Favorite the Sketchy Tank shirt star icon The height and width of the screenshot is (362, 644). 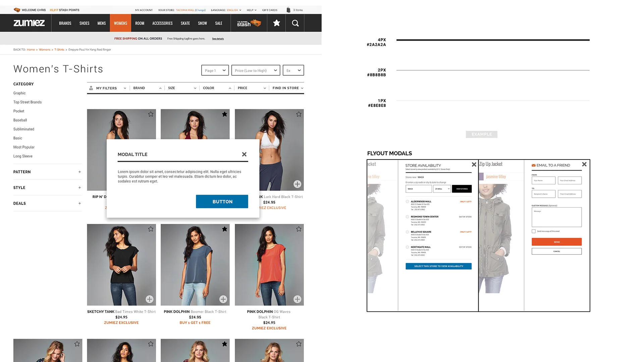(151, 229)
